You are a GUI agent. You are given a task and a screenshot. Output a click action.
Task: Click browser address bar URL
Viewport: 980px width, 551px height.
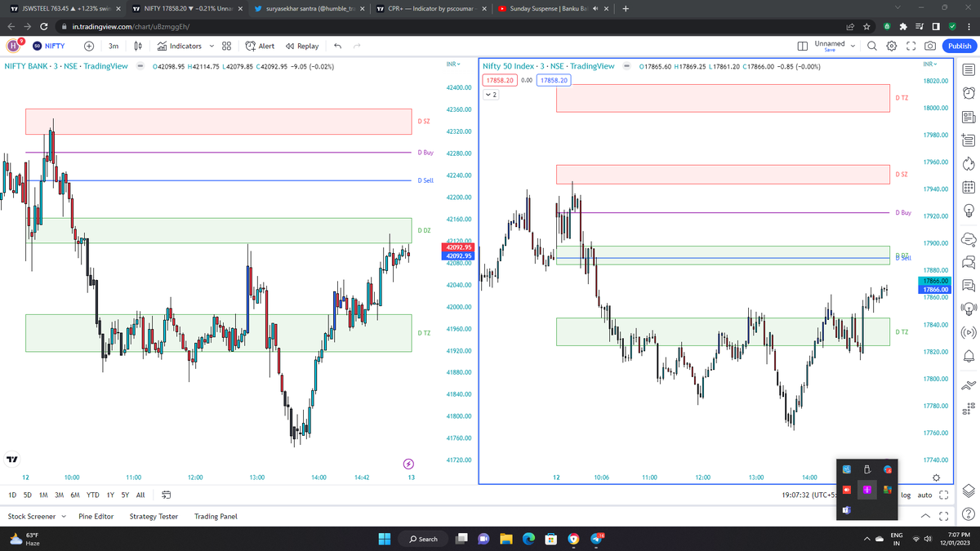131,26
